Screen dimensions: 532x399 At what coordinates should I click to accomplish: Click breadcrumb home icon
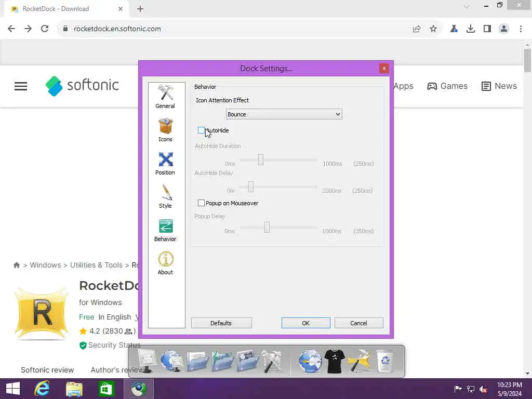pos(16,265)
